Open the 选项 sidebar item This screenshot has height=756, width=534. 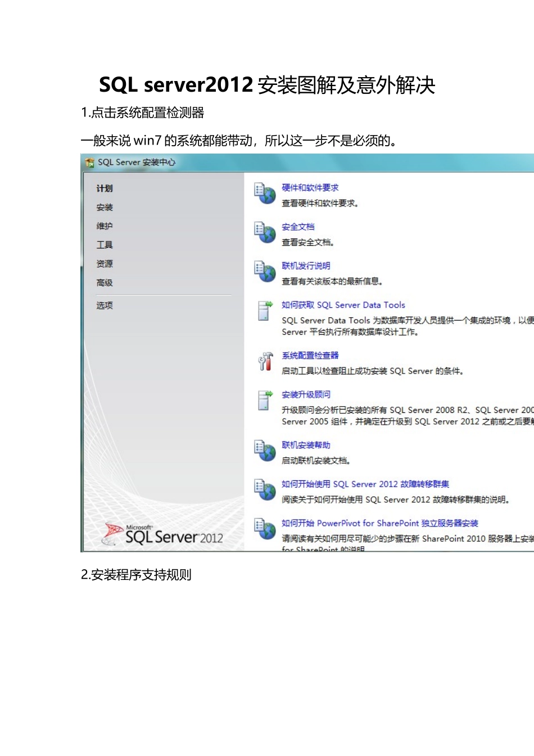[105, 305]
